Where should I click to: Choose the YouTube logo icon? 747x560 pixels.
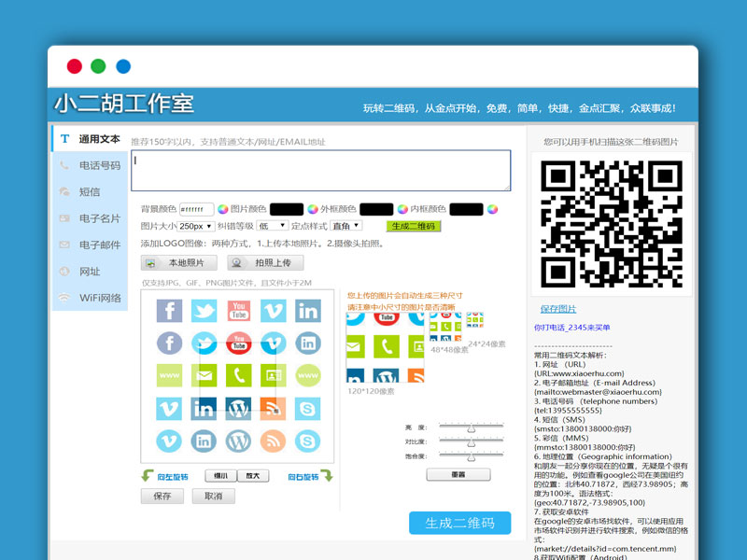237,310
